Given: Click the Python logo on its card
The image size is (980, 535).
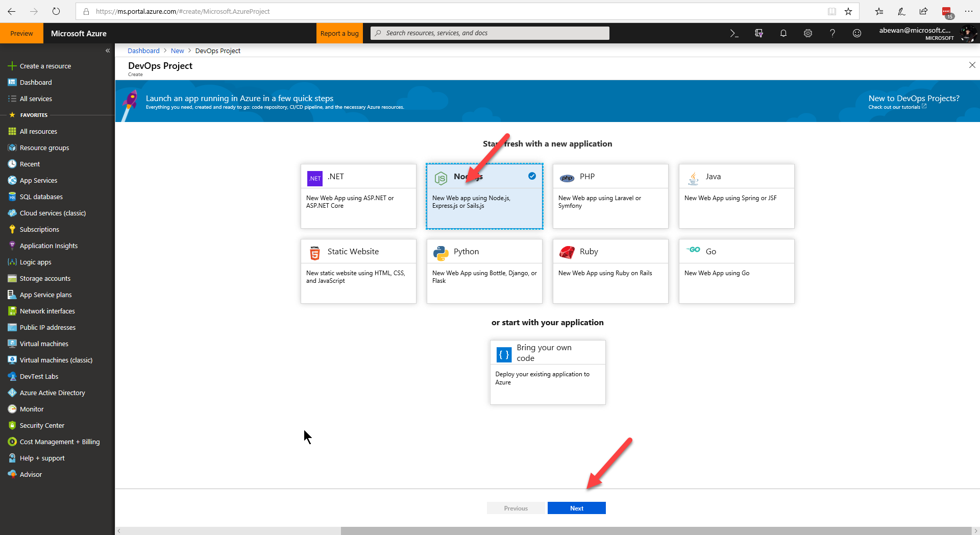Looking at the screenshot, I should 441,253.
